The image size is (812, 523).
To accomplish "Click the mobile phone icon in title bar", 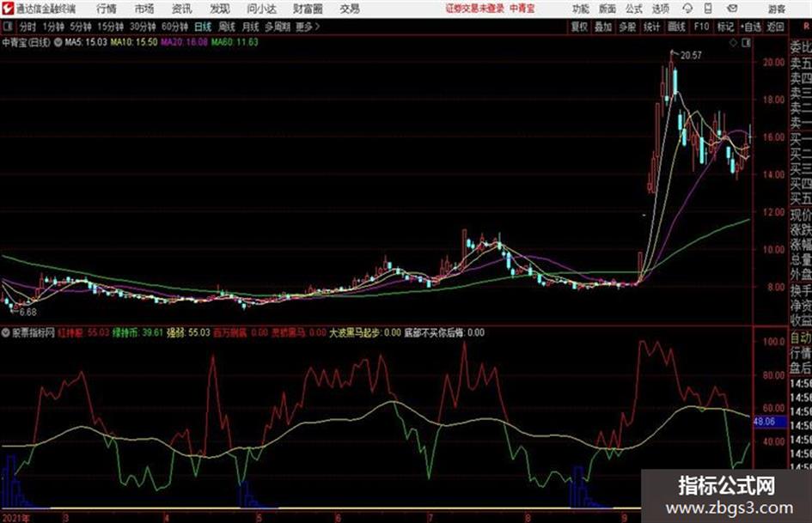I will 708,9.
